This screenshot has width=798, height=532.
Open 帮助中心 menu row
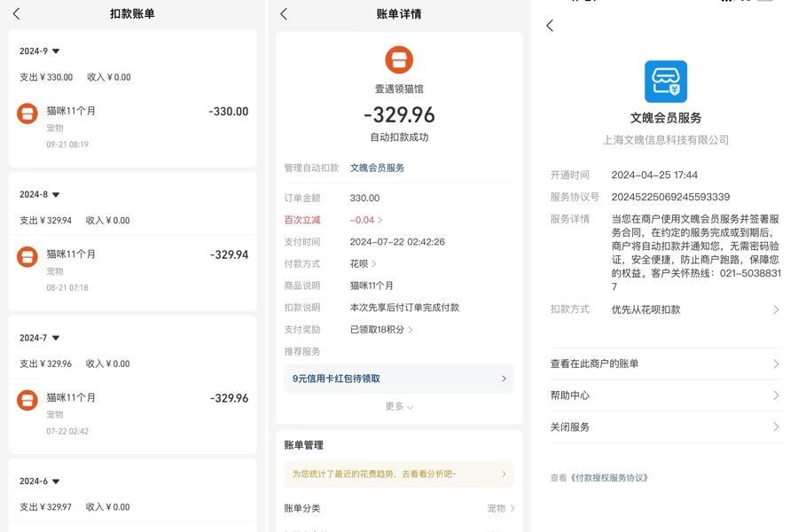click(665, 395)
